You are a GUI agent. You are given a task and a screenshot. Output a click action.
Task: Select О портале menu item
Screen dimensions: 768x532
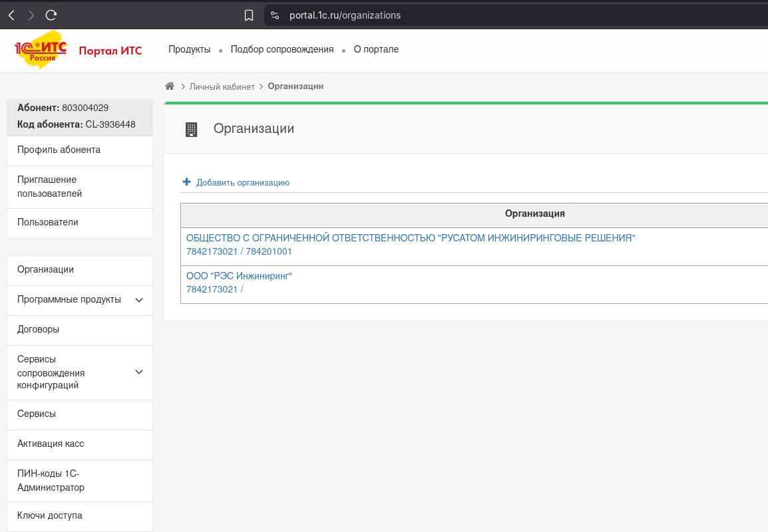[x=376, y=49]
